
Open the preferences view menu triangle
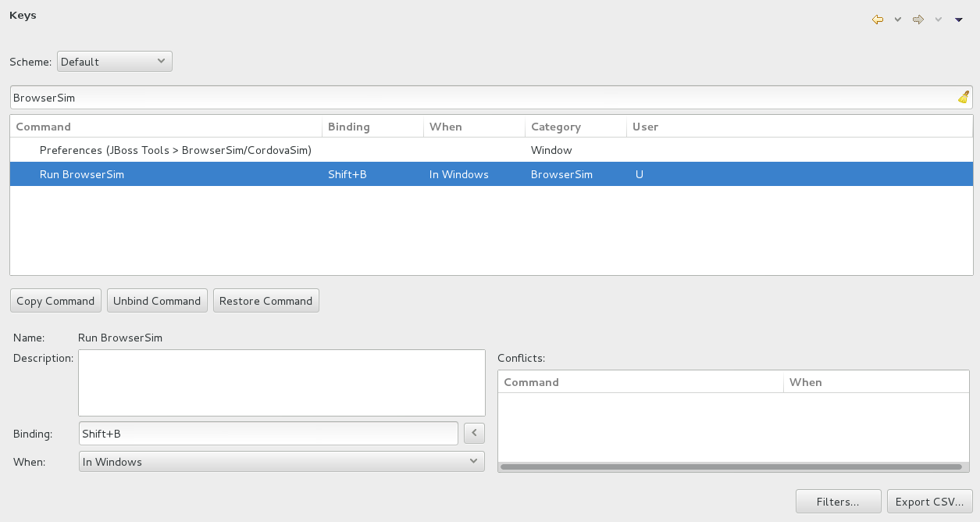[x=959, y=20]
